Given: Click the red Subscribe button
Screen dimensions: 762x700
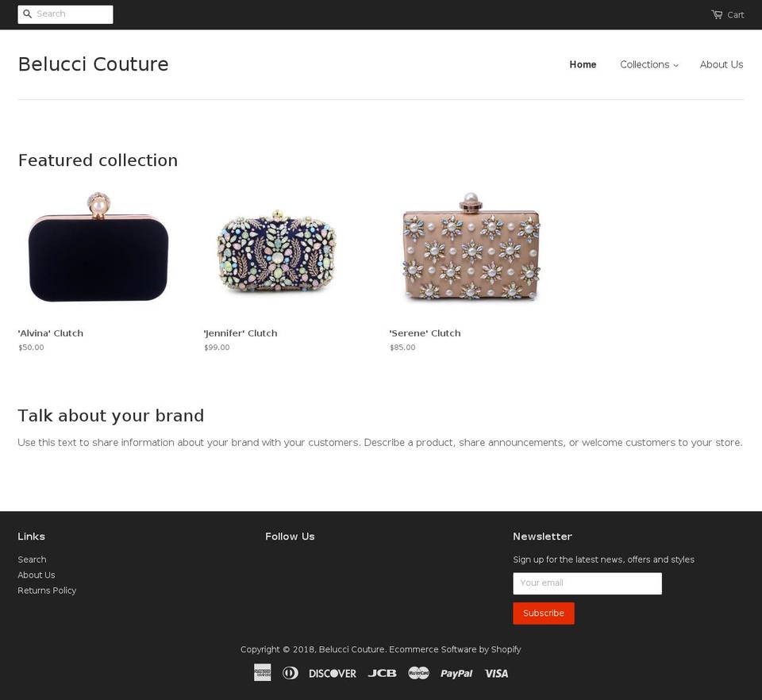Looking at the screenshot, I should (543, 613).
